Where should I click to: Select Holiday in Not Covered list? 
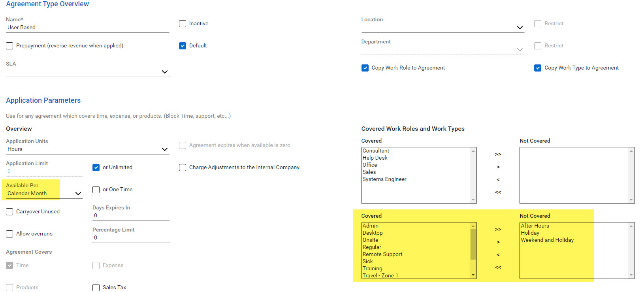pos(530,233)
